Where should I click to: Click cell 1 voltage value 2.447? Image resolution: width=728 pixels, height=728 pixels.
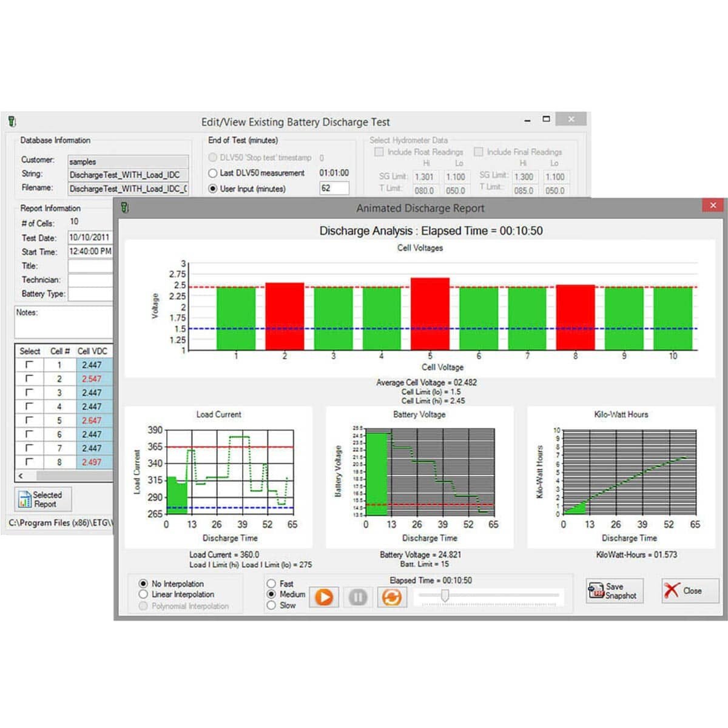tap(95, 365)
